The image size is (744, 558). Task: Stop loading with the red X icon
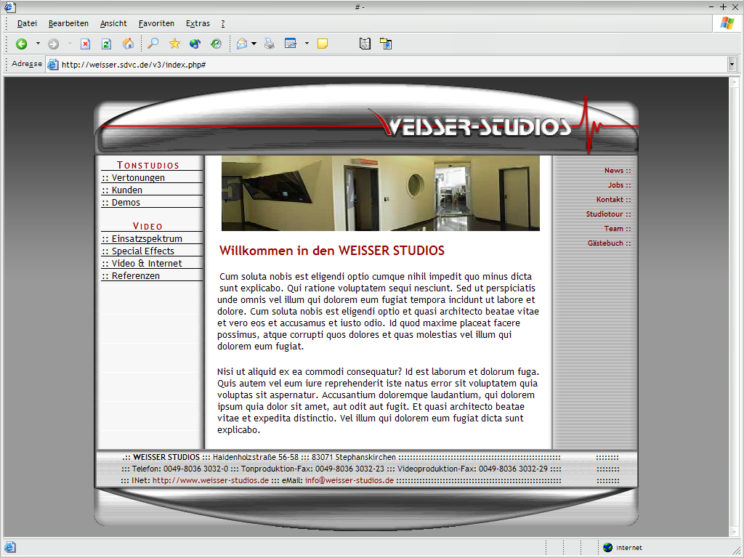(85, 44)
